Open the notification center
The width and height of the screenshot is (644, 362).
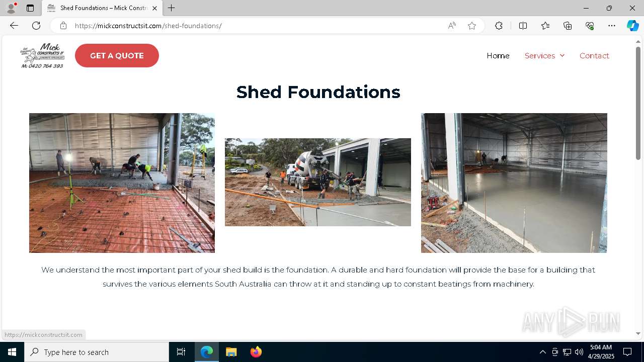tap(627, 352)
